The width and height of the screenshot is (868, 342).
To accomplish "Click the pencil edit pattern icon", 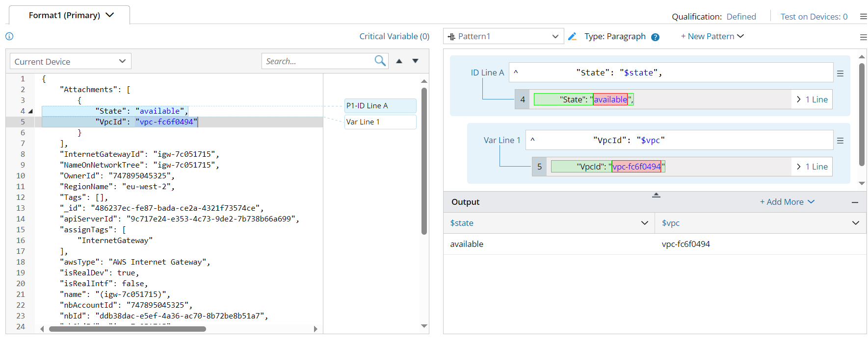I will point(572,36).
